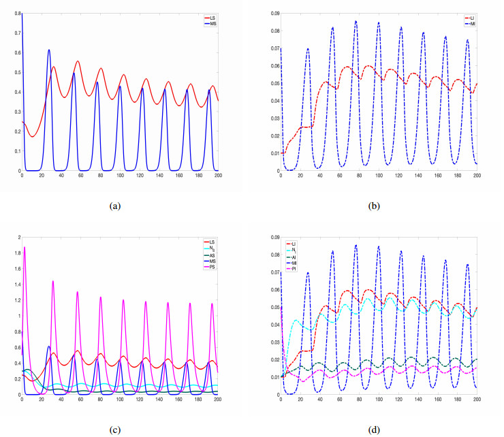Viewport: 504px width, 437px height.
Task: Click the 0.8 y-axis tick in plot (a)
Action: [x=16, y=13]
